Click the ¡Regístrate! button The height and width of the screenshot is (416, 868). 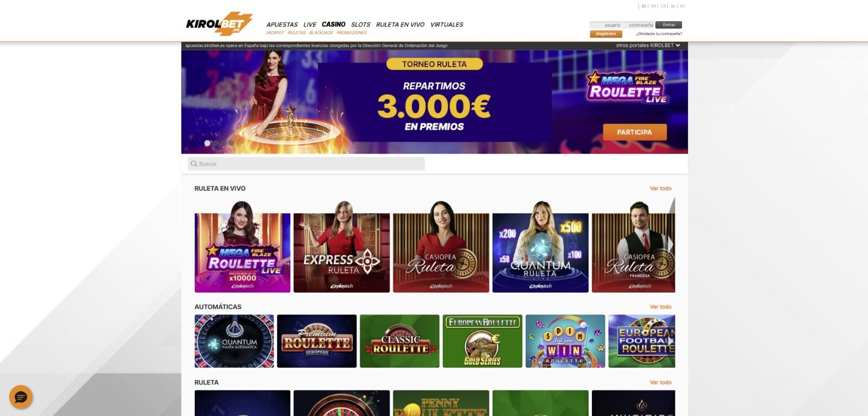pyautogui.click(x=606, y=34)
